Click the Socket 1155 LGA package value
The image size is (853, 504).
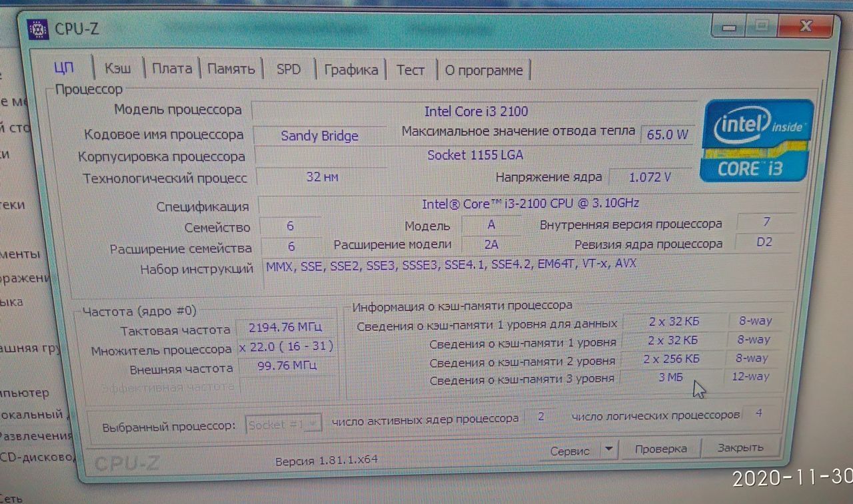pyautogui.click(x=474, y=155)
